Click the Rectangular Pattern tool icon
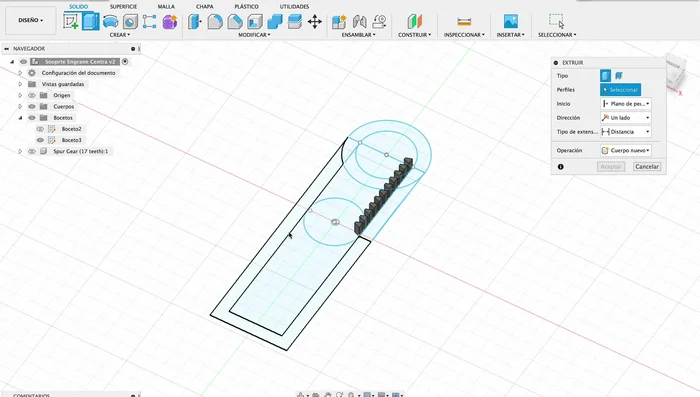This screenshot has height=397, width=700. 150,21
